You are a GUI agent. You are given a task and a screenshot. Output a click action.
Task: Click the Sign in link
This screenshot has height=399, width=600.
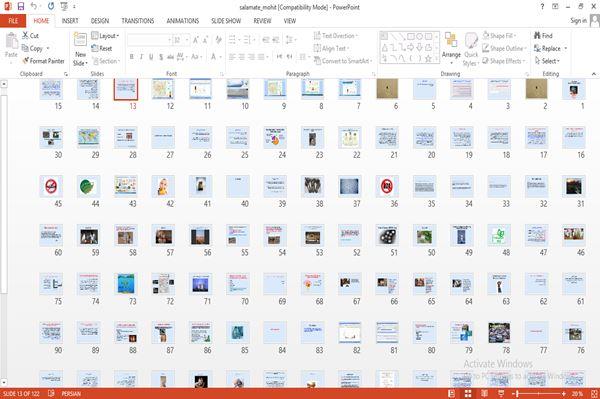point(578,21)
